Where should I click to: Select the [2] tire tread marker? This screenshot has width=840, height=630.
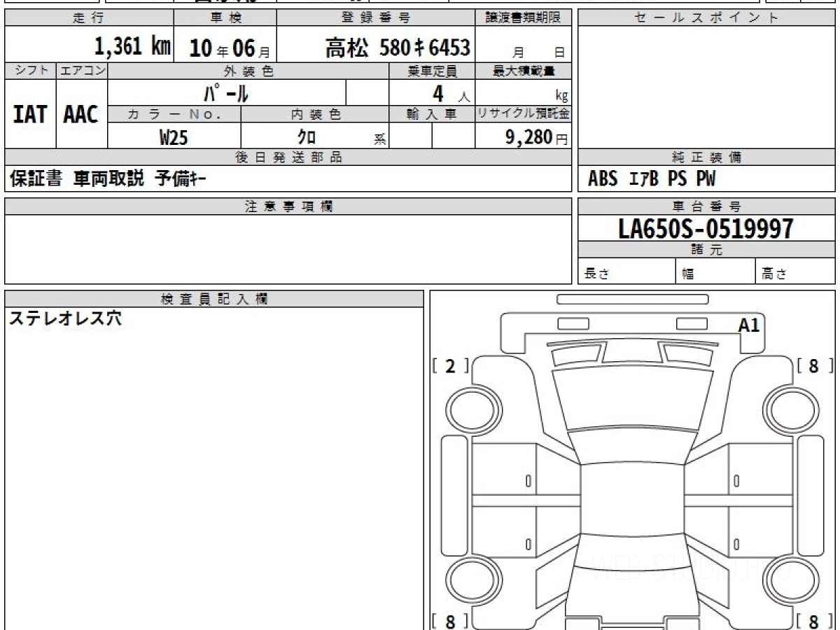[450, 365]
